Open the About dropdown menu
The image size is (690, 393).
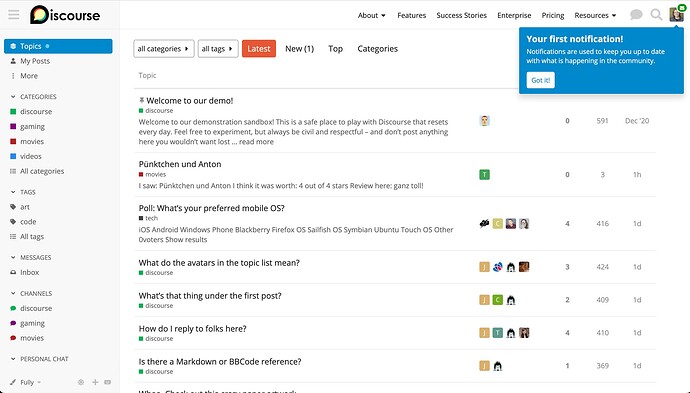[371, 15]
